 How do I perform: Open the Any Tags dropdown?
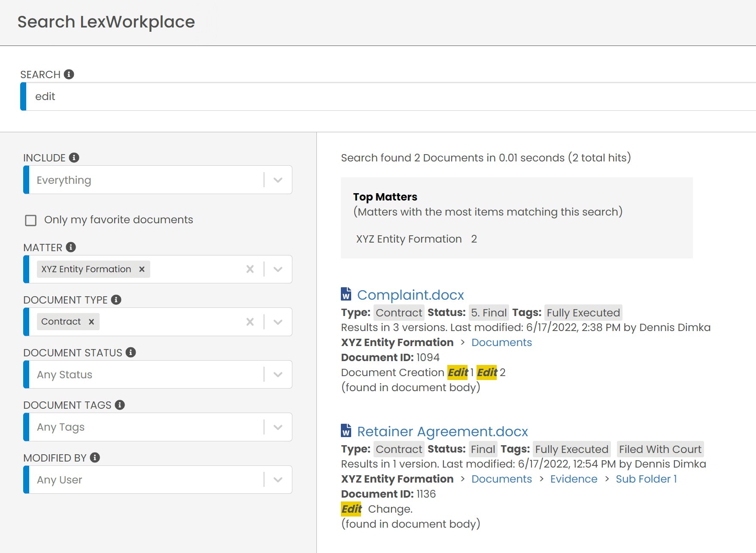(158, 427)
